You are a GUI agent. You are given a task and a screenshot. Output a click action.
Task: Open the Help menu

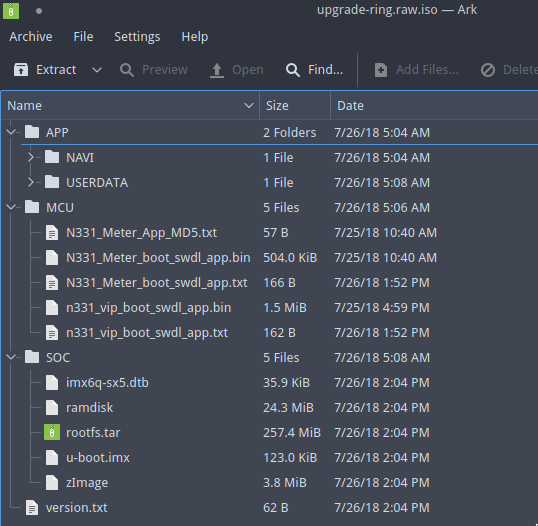point(195,37)
